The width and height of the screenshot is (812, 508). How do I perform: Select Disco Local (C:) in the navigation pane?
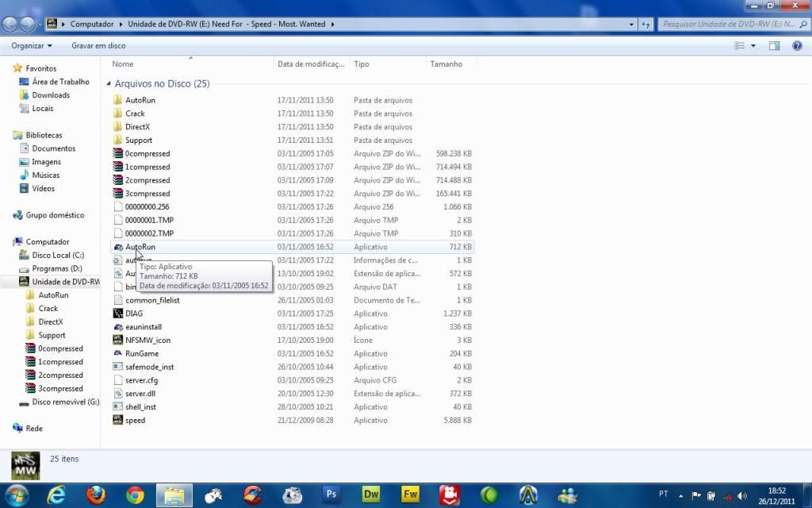coord(57,255)
